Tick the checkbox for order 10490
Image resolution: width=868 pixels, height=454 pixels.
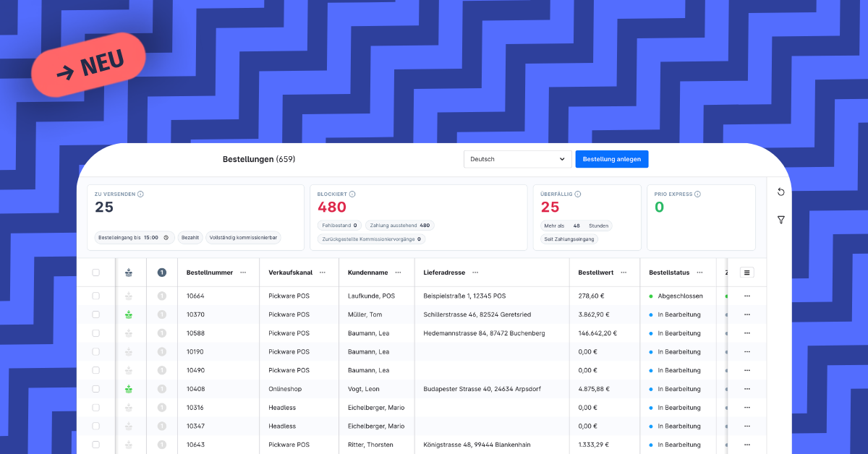coord(96,370)
